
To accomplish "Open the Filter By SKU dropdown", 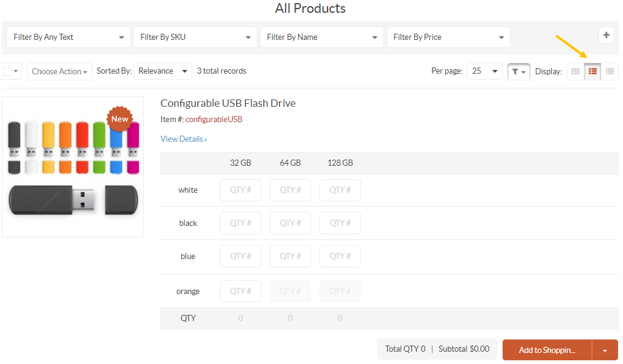I will (195, 37).
